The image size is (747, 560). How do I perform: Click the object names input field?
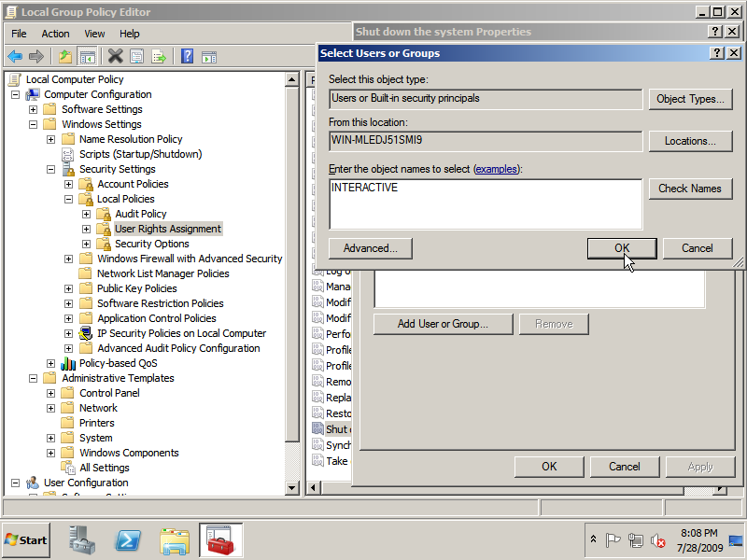486,204
